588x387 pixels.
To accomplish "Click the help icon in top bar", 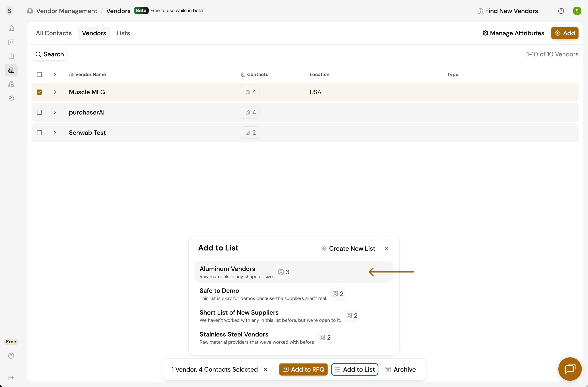I will 561,11.
